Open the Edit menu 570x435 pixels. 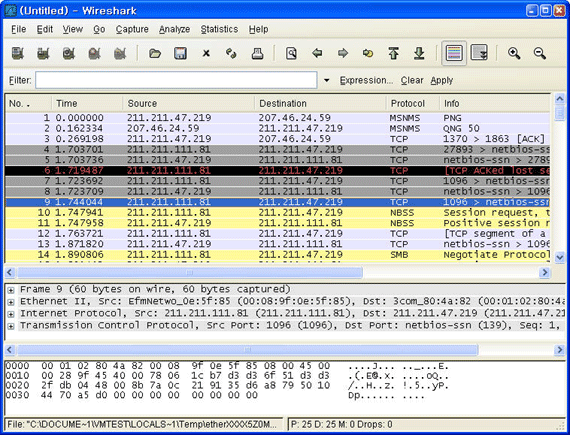45,29
